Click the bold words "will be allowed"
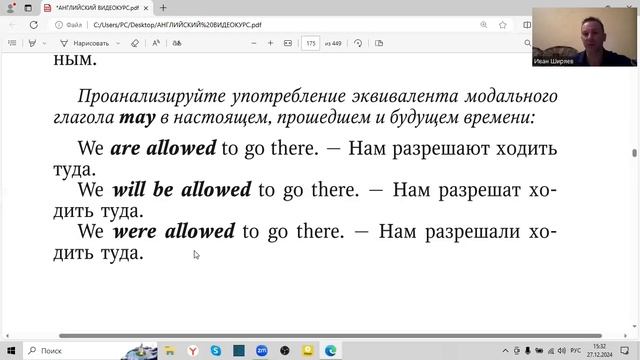640x360 pixels. (x=182, y=190)
